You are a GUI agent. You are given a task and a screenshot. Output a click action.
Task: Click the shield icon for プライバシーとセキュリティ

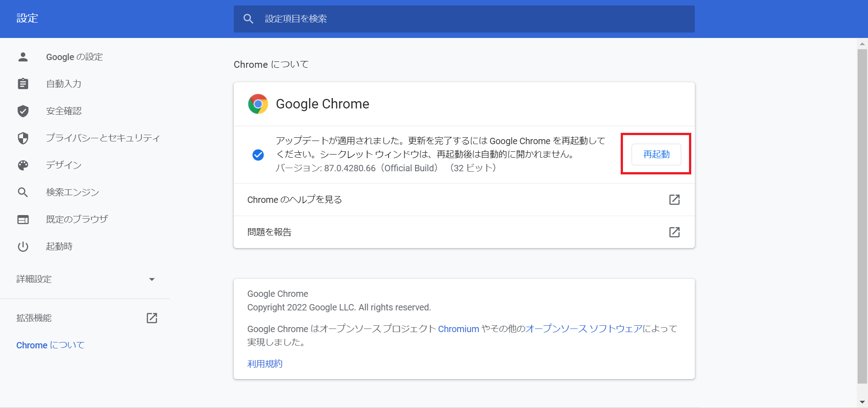[23, 138]
